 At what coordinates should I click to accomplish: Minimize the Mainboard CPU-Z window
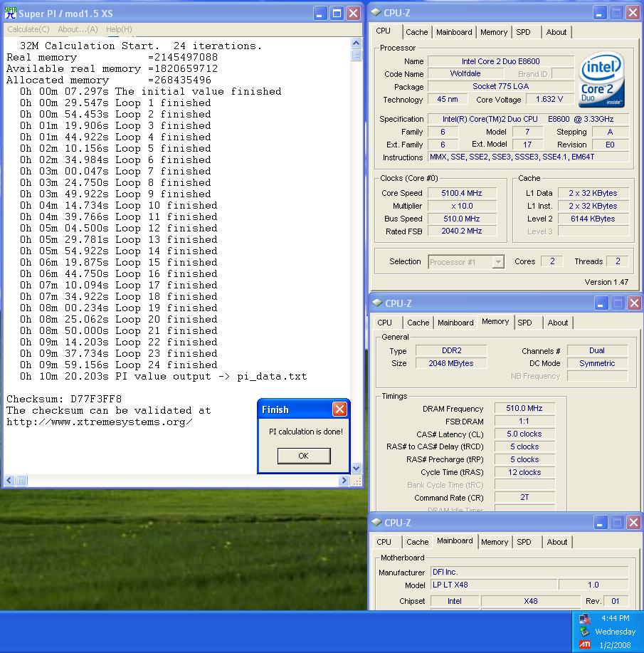[600, 523]
